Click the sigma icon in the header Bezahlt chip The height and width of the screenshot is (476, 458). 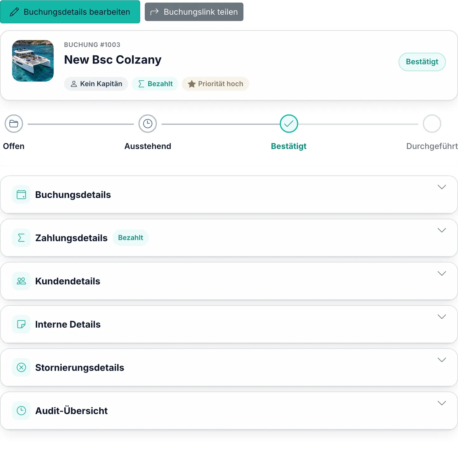141,84
